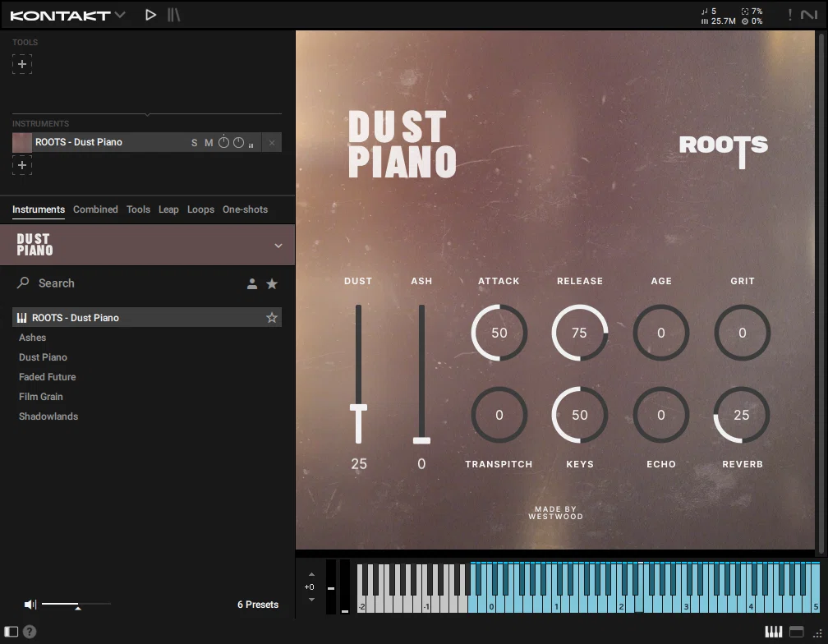Screen dimensions: 828x644
Task: Click the KEYS knob
Action: (580, 415)
